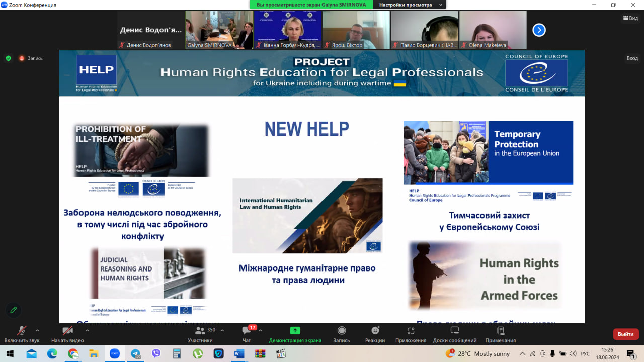Click the NEW HELP heading
Image resolution: width=644 pixels, height=362 pixels.
307,129
